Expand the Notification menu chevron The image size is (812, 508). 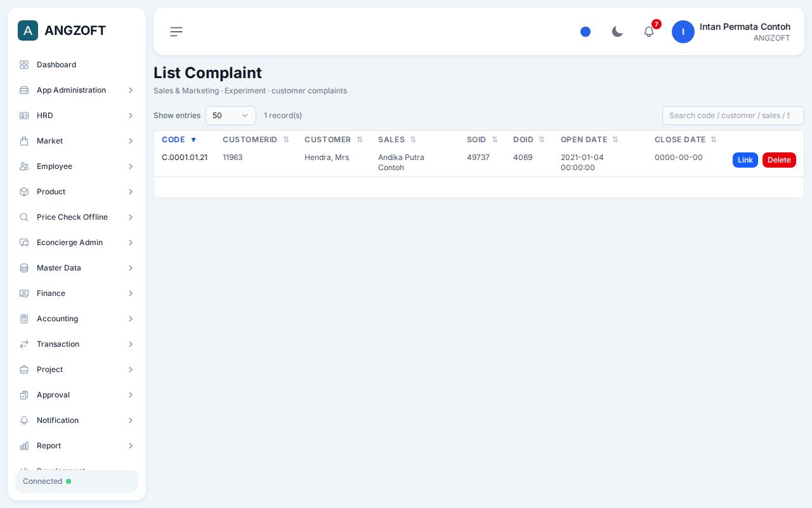point(131,420)
